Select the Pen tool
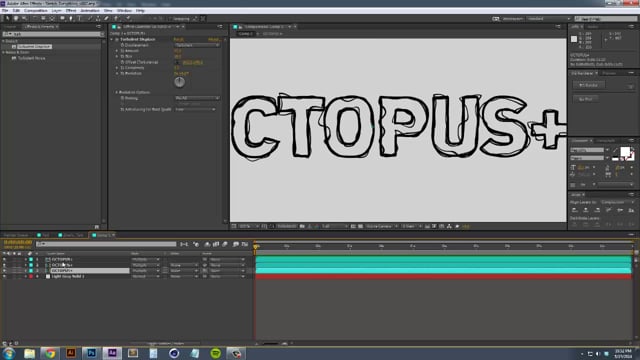This screenshot has width=640, height=360. 71,18
